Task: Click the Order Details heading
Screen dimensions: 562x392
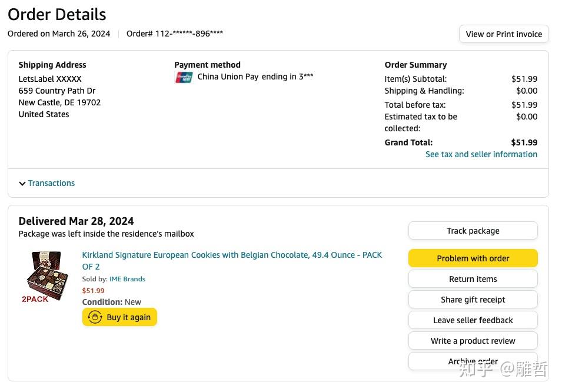Action: pyautogui.click(x=57, y=14)
